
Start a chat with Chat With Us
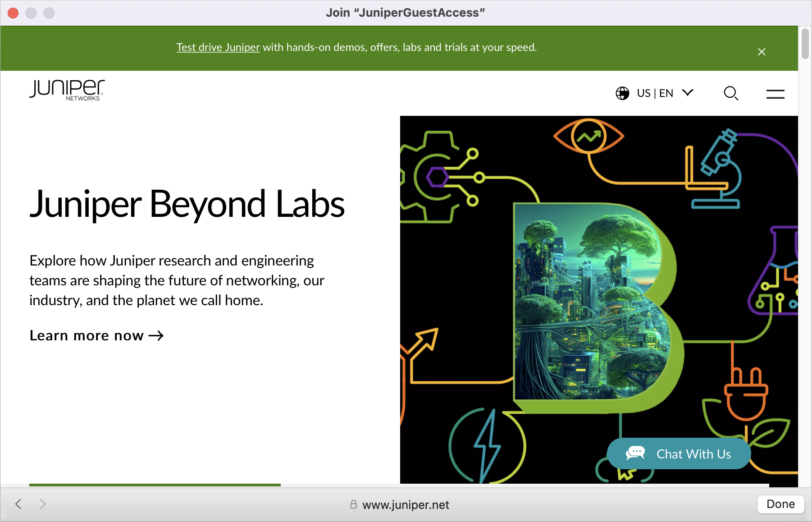tap(693, 454)
